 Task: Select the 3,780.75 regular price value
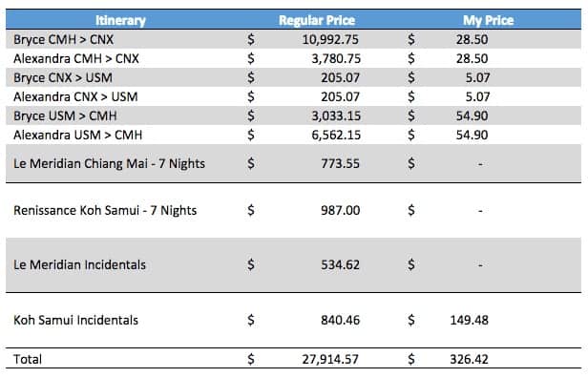336,58
